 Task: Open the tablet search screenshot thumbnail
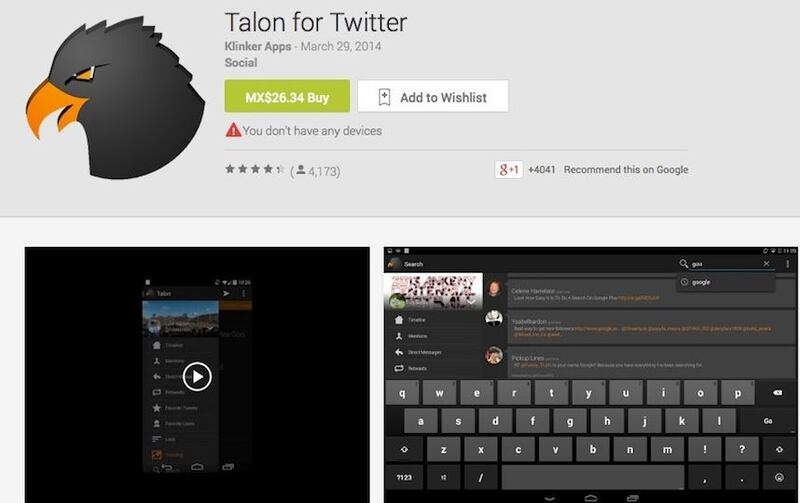592,375
